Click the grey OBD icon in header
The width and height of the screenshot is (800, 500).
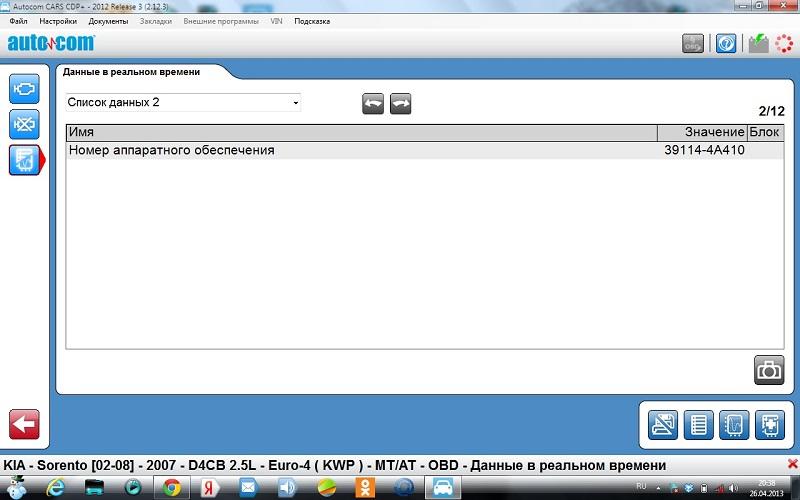pyautogui.click(x=693, y=44)
